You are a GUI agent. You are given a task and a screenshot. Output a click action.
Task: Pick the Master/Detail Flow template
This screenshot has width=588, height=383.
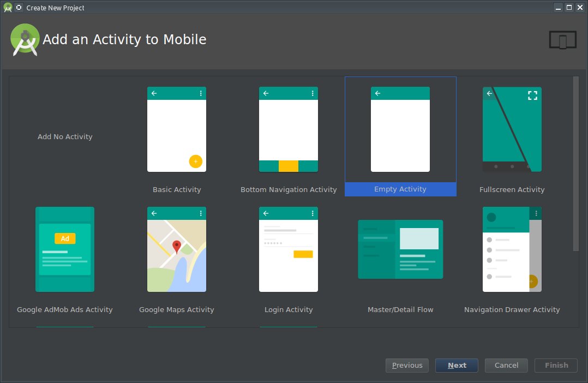click(400, 249)
